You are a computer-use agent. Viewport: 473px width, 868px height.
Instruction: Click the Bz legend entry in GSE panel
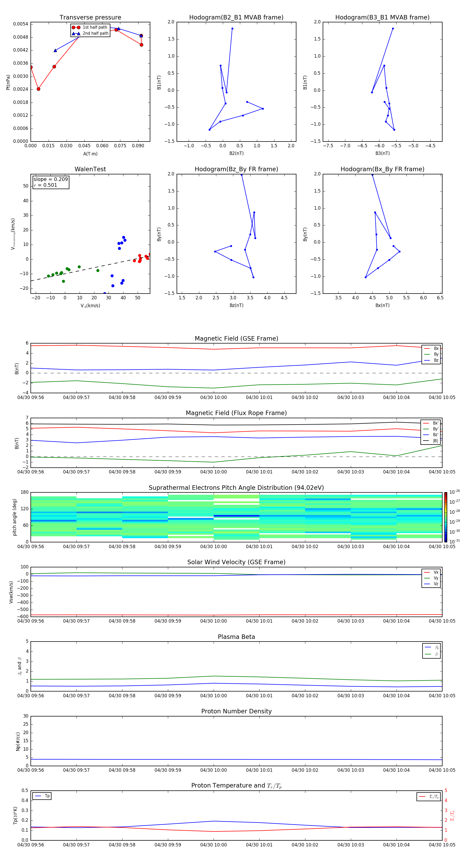pos(431,360)
